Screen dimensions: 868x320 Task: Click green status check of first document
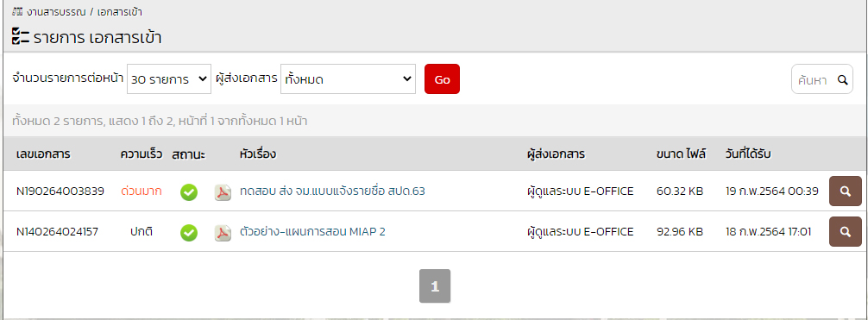tap(189, 192)
